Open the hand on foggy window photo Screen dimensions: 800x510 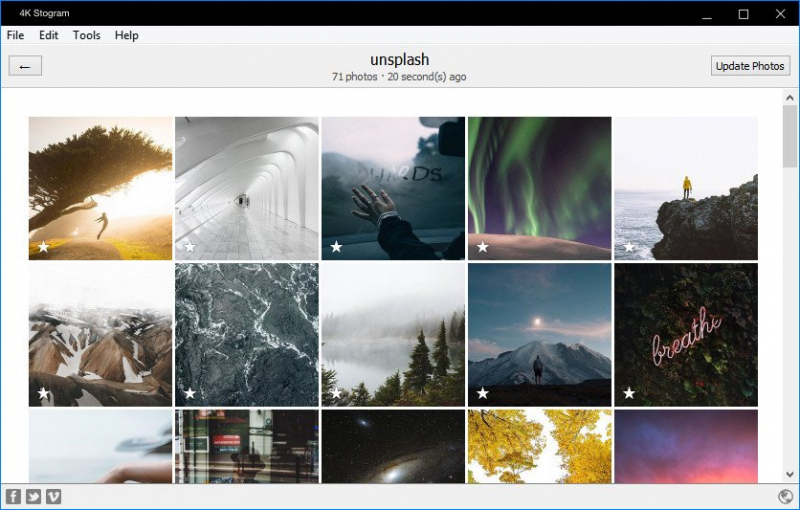(x=393, y=188)
